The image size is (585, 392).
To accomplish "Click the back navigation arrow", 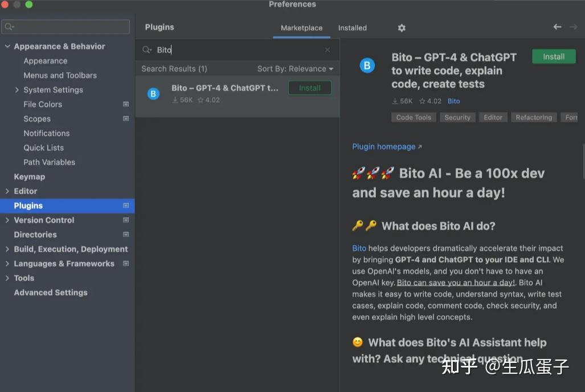I will point(557,27).
